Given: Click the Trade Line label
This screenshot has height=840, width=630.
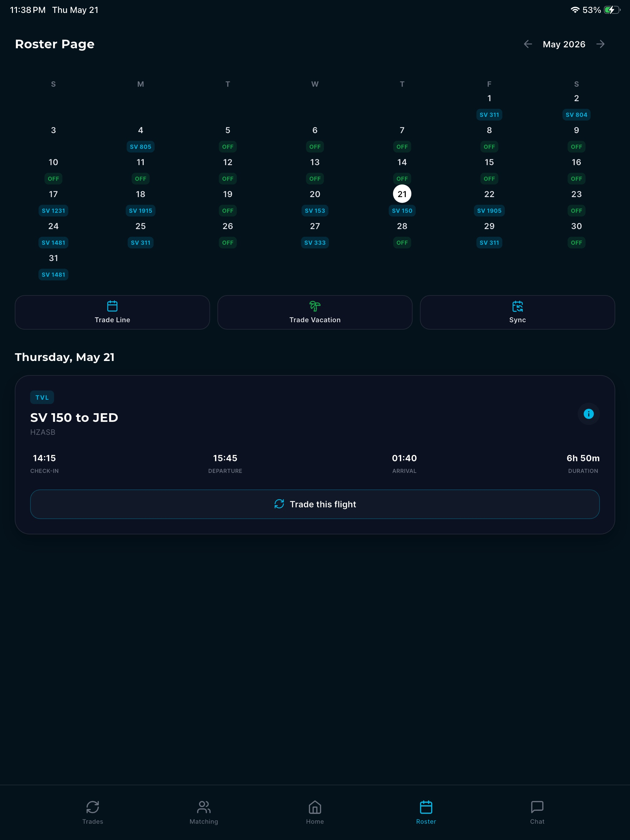Looking at the screenshot, I should [112, 320].
